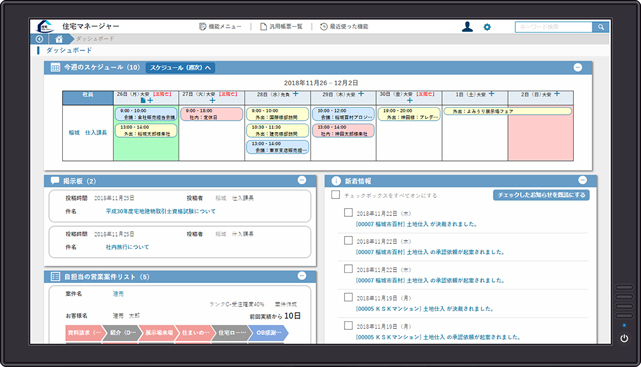641x367 pixels.
Task: Click date range 2018年11月26 - 12月2日
Action: coord(321,83)
